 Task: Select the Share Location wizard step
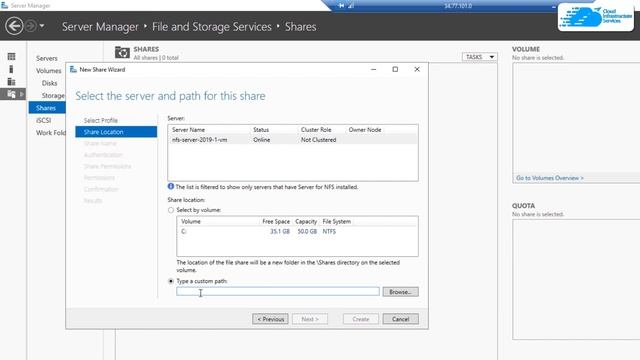point(116,132)
